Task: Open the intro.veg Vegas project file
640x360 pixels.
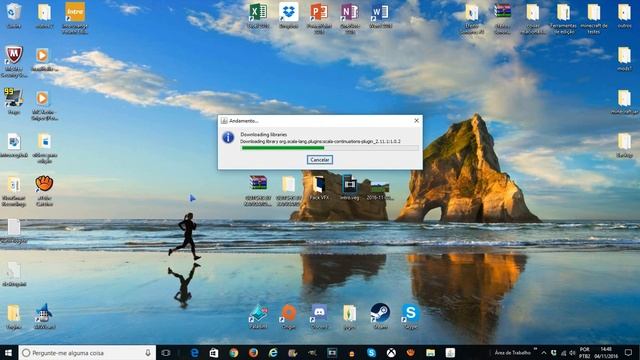Action: pyautogui.click(x=350, y=188)
